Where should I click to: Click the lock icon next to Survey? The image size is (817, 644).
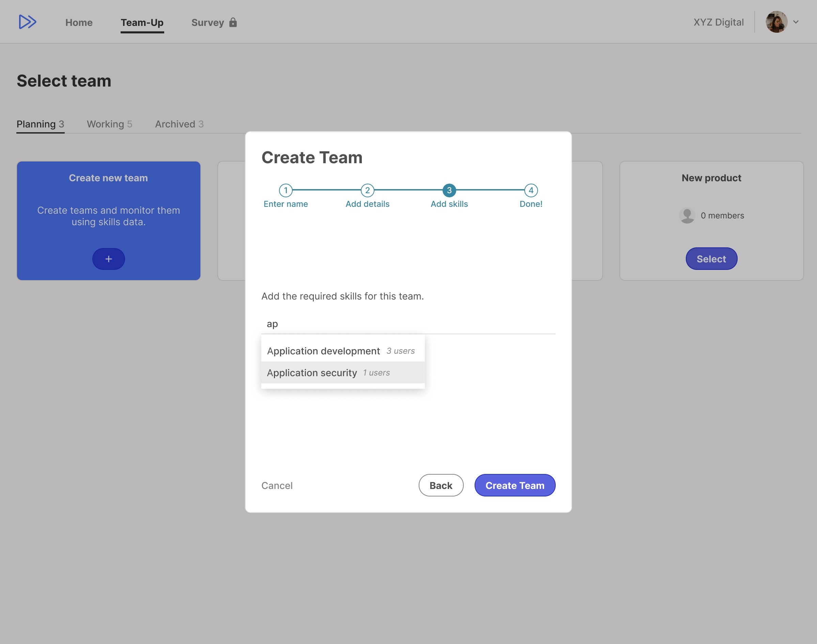(233, 22)
